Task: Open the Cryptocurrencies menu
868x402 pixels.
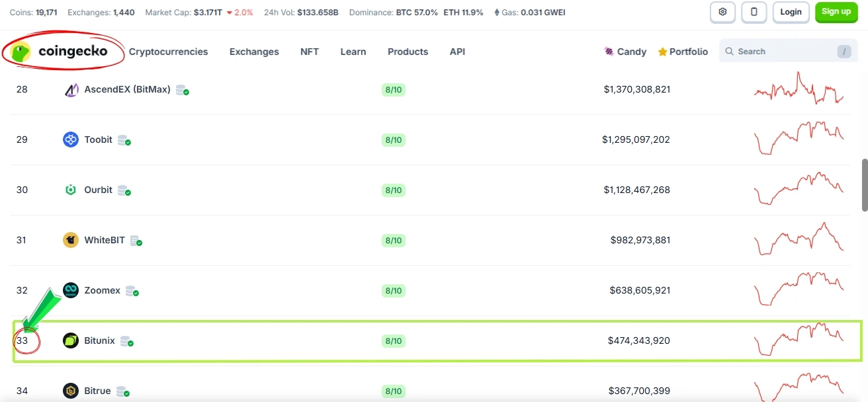Action: point(168,52)
